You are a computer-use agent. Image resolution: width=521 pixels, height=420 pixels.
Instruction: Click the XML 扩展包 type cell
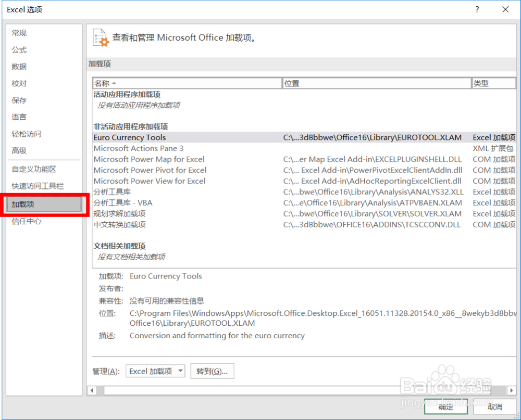(x=493, y=148)
